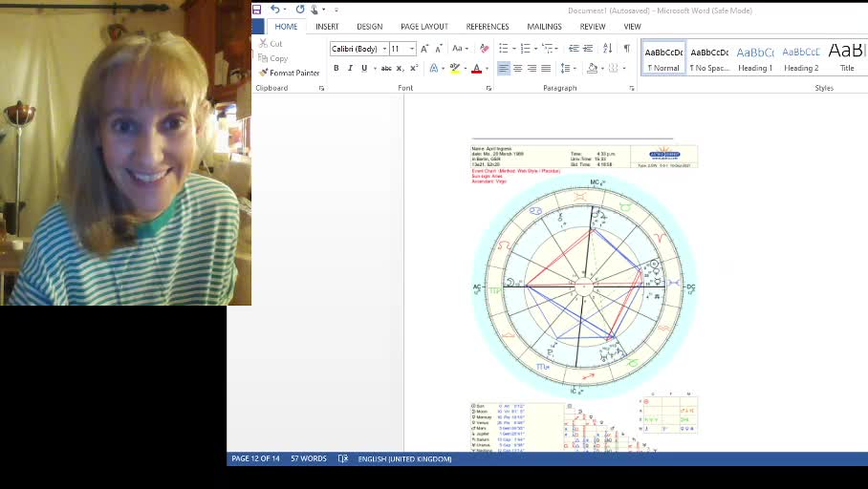
Task: Toggle Italic formatting
Action: tap(350, 68)
